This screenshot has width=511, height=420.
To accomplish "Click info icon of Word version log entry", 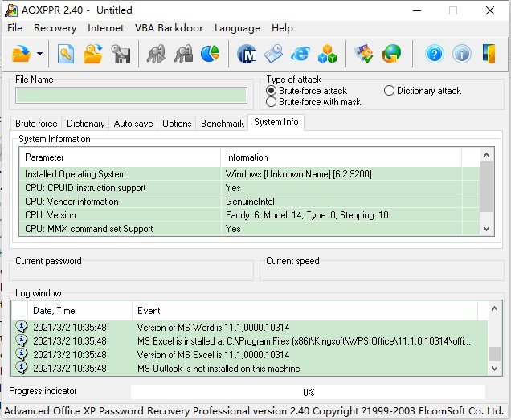I will pos(22,327).
